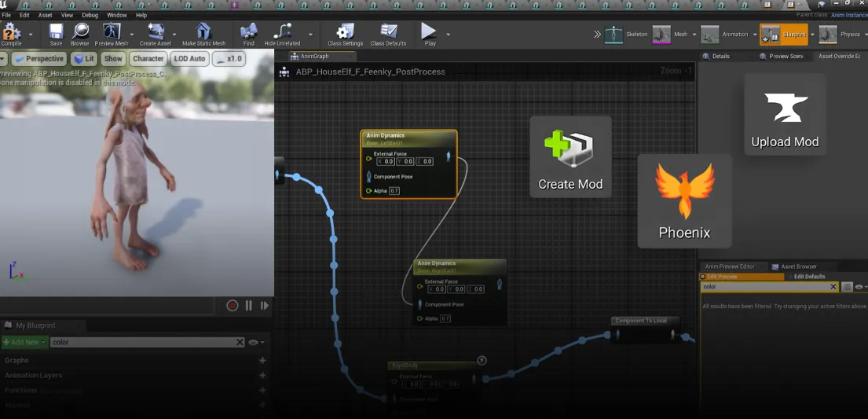Viewport: 868px width, 419px height.
Task: Click the Phoenix icon
Action: [685, 200]
